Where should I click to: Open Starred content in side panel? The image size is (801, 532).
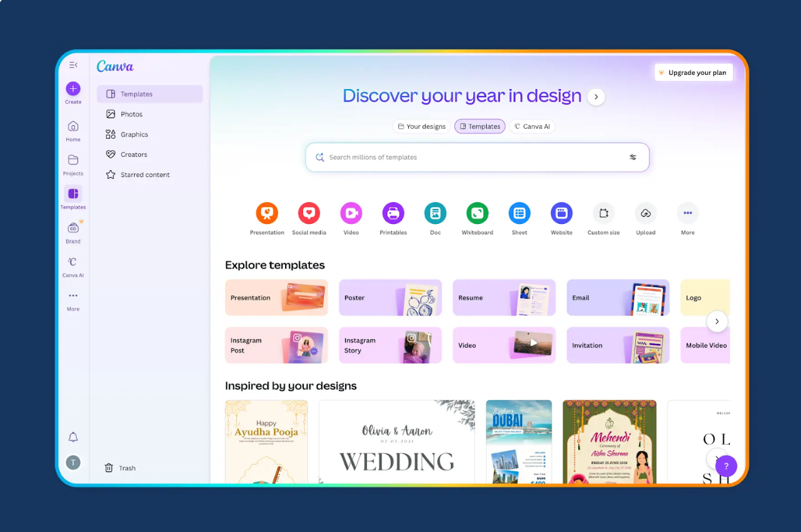[x=150, y=175]
